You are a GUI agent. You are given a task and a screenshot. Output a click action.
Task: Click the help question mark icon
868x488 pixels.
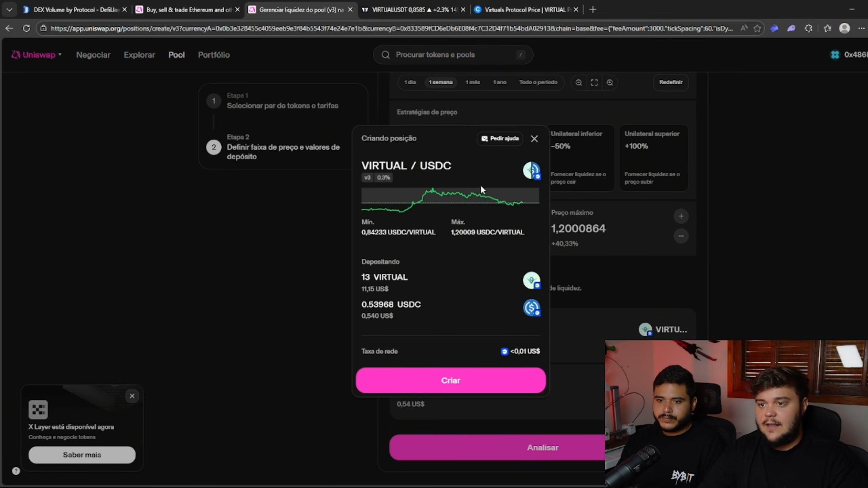(16, 471)
